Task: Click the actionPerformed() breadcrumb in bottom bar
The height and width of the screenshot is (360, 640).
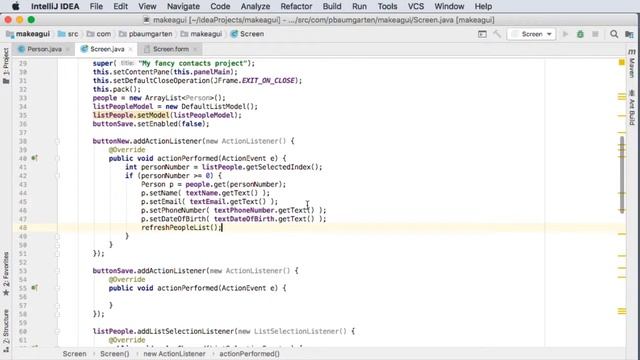Action: point(249,354)
